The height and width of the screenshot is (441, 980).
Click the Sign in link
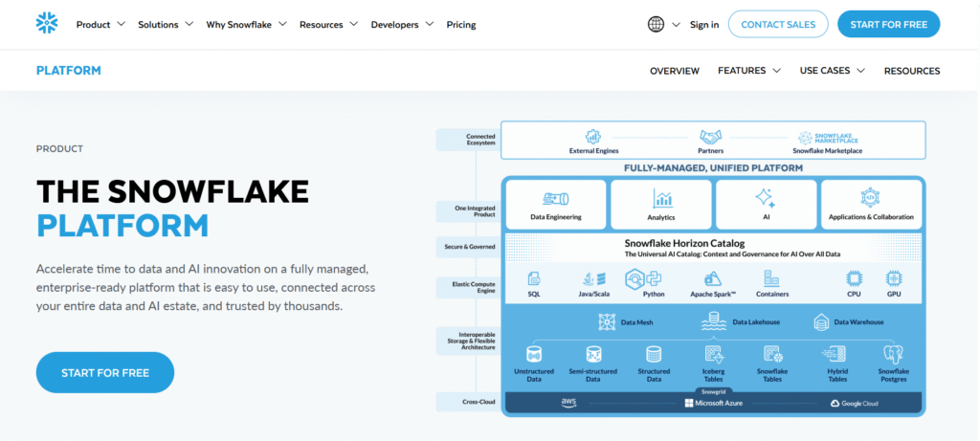(703, 24)
